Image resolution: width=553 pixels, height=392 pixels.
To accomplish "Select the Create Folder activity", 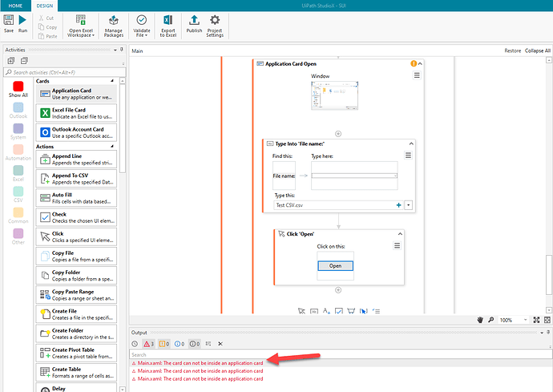I will click(x=76, y=333).
